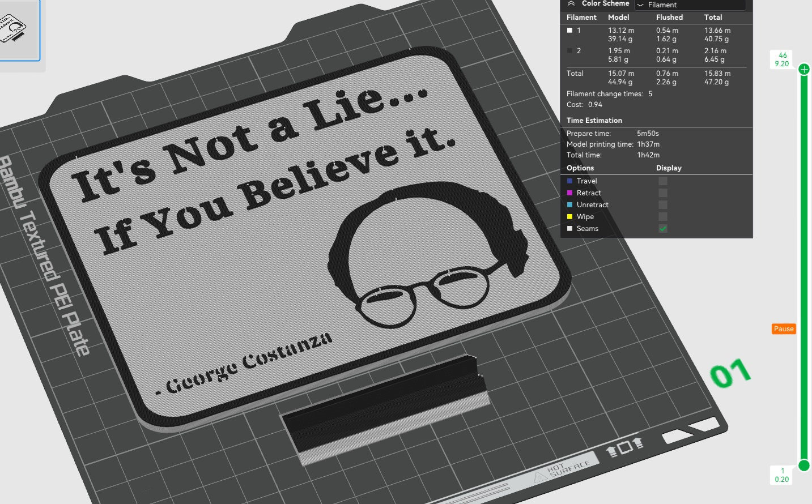
Task: Toggle the Wipe display checkbox
Action: click(663, 217)
